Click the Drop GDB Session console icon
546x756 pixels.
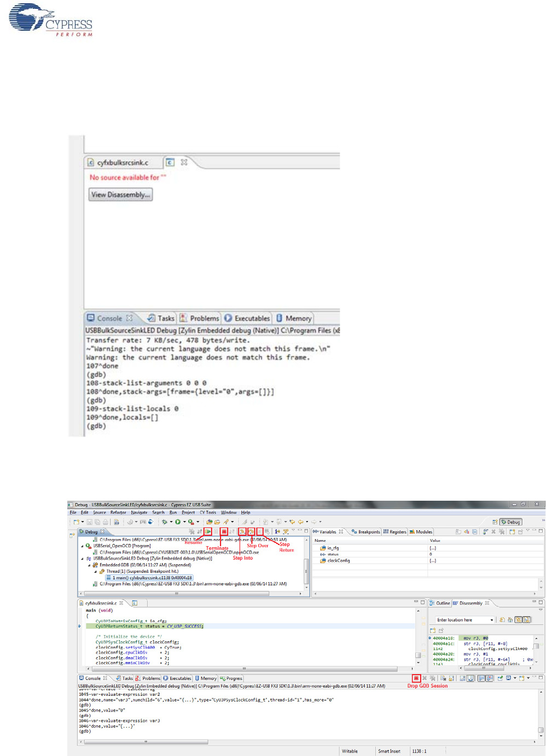tap(416, 678)
